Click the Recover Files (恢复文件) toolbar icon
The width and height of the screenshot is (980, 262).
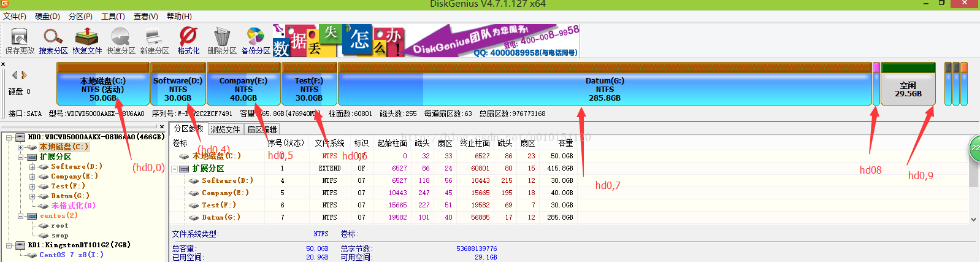tap(86, 36)
